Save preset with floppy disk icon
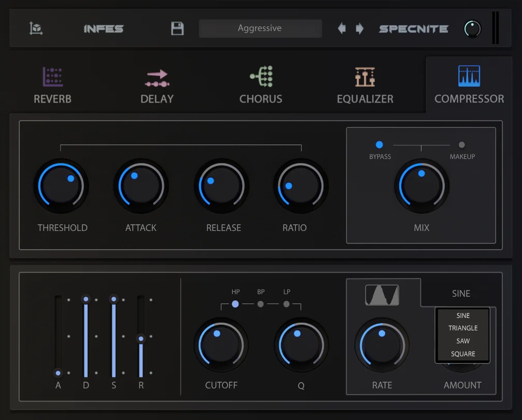Image resolution: width=522 pixels, height=420 pixels. [x=177, y=28]
